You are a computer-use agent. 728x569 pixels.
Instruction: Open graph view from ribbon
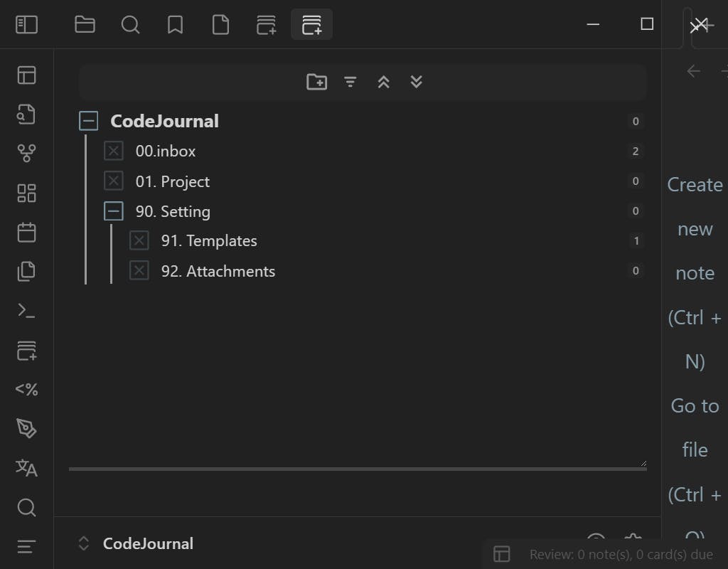[x=26, y=153]
